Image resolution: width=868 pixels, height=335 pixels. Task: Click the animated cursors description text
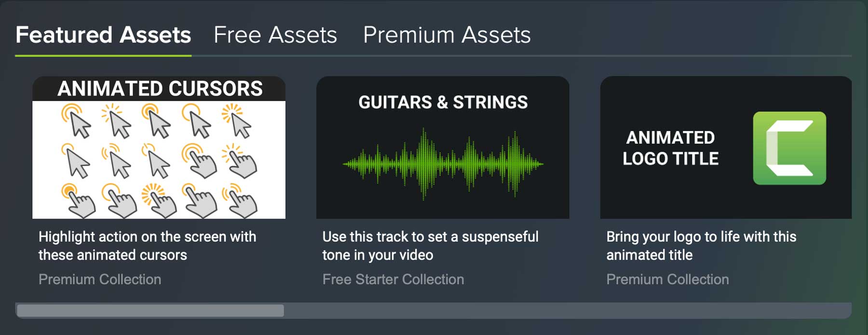[148, 246]
